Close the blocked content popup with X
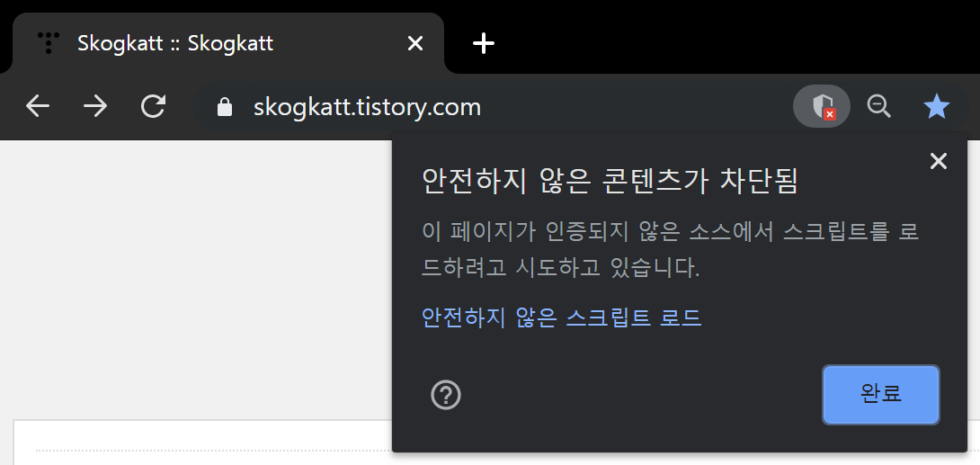Viewport: 980px width, 465px height. [x=938, y=161]
